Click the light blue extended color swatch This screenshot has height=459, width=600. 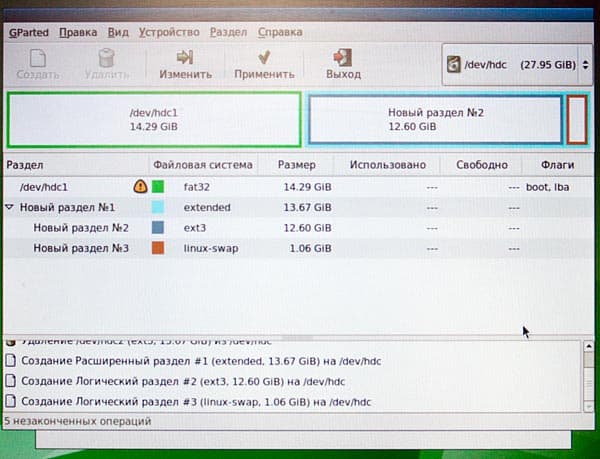tap(158, 207)
